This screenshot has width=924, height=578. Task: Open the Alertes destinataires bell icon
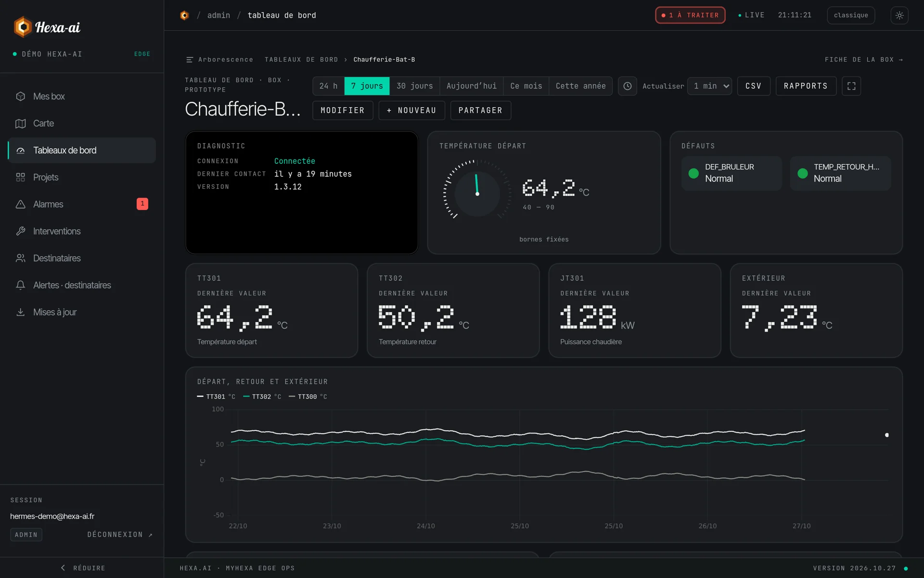click(20, 285)
